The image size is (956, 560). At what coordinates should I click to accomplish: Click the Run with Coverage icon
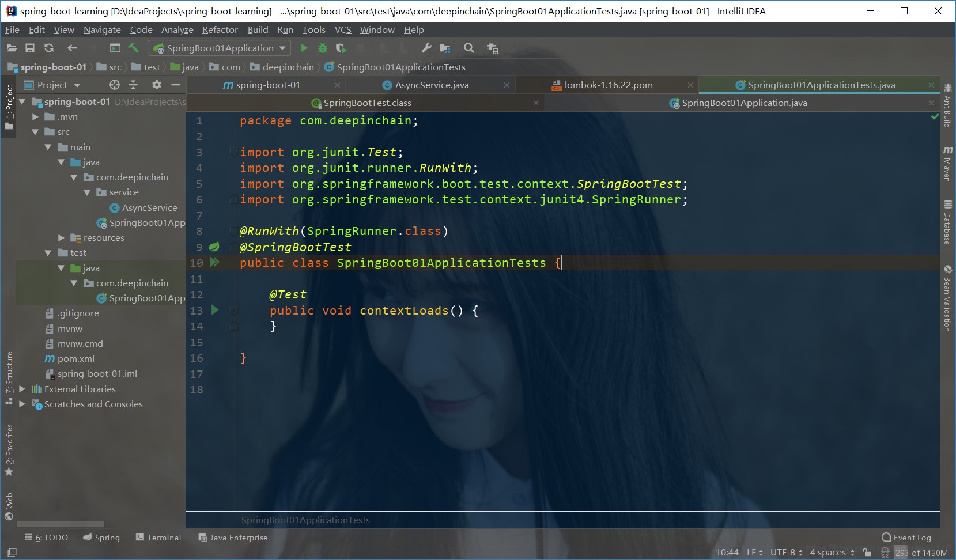coord(341,48)
